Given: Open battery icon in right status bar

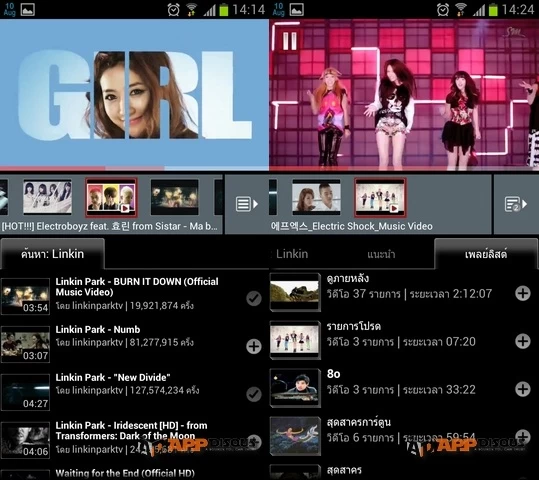Looking at the screenshot, I should point(493,10).
